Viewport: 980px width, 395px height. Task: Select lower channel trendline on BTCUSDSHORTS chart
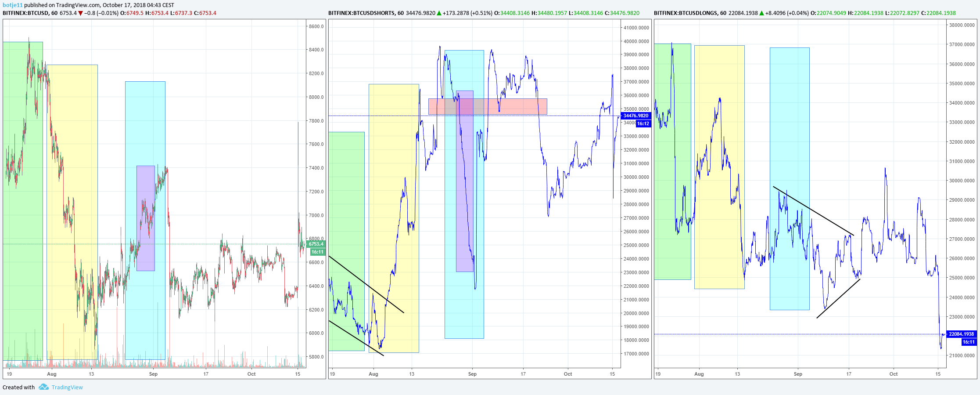tap(356, 338)
